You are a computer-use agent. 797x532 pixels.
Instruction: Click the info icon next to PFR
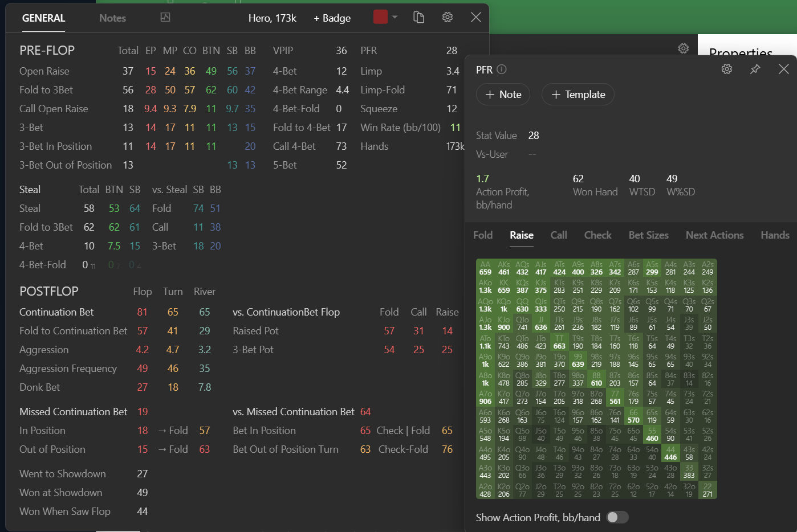(502, 69)
